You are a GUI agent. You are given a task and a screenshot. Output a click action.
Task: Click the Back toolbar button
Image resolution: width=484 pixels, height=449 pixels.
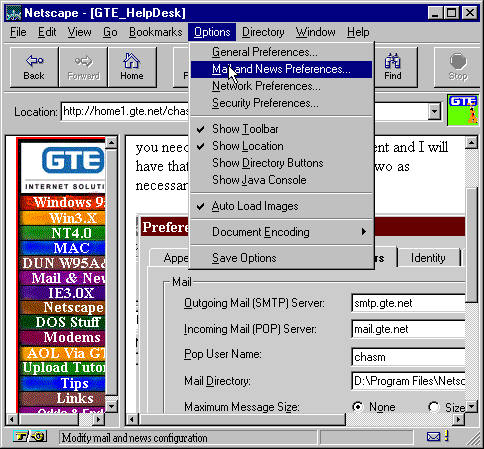pos(34,67)
